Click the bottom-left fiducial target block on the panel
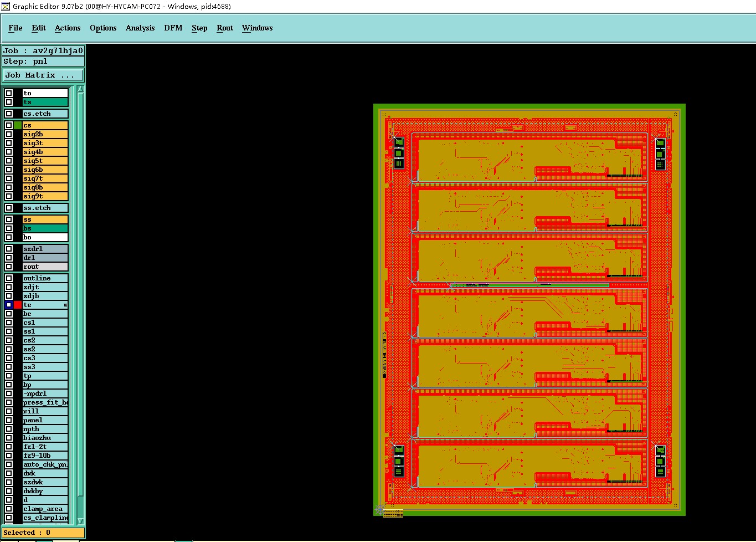Image resolution: width=756 pixels, height=542 pixels. tap(399, 461)
